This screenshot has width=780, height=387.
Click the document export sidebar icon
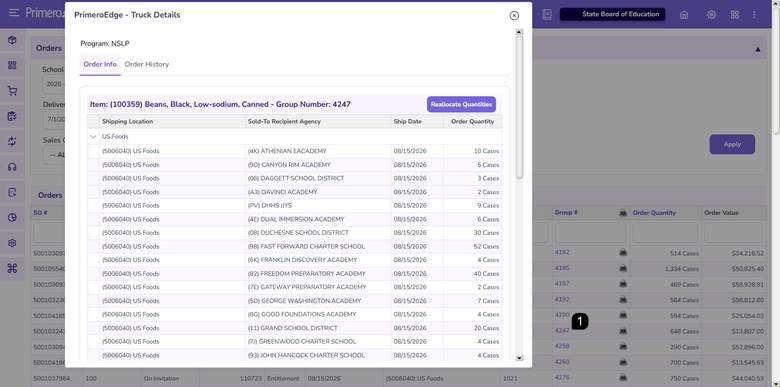(x=12, y=192)
